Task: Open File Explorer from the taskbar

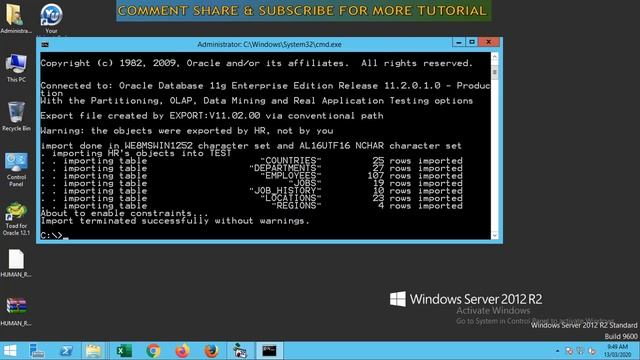Action: pos(93,351)
